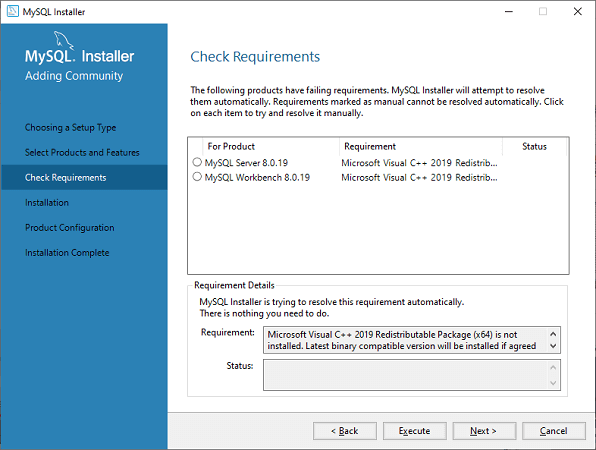The width and height of the screenshot is (596, 450).
Task: Open Select Products and Features step
Action: [x=82, y=152]
